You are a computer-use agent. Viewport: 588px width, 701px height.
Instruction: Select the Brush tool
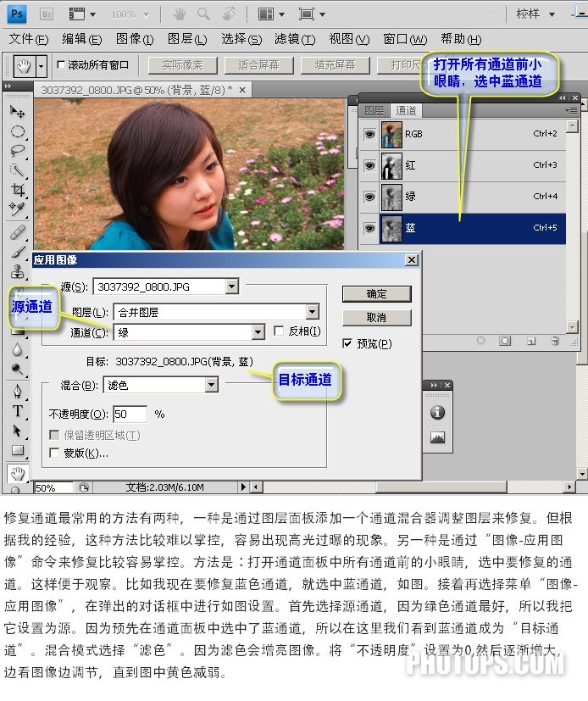click(17, 252)
